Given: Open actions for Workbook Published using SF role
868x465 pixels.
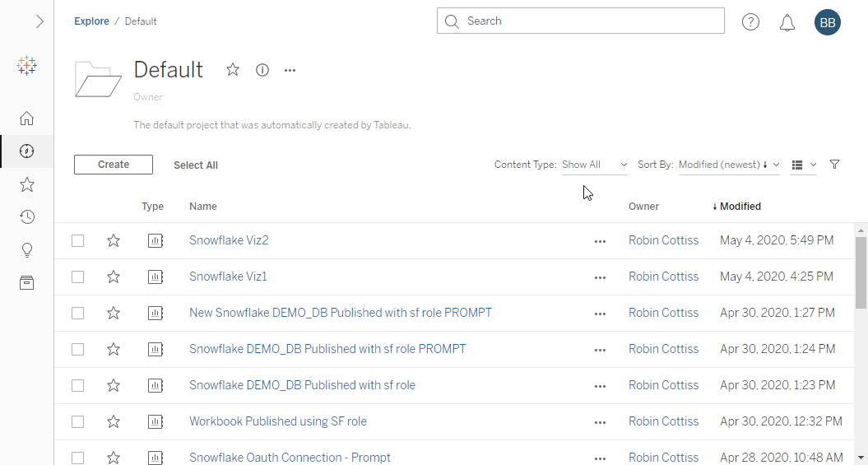Looking at the screenshot, I should pyautogui.click(x=600, y=422).
